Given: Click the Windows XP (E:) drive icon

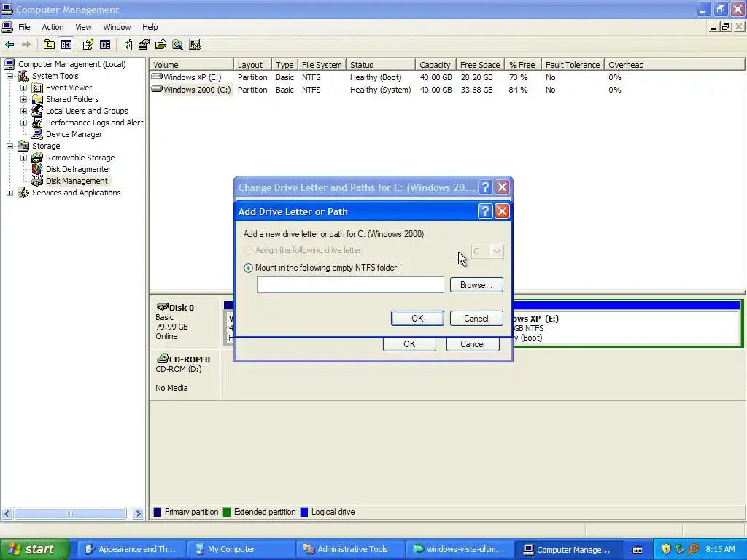Looking at the screenshot, I should (x=157, y=76).
